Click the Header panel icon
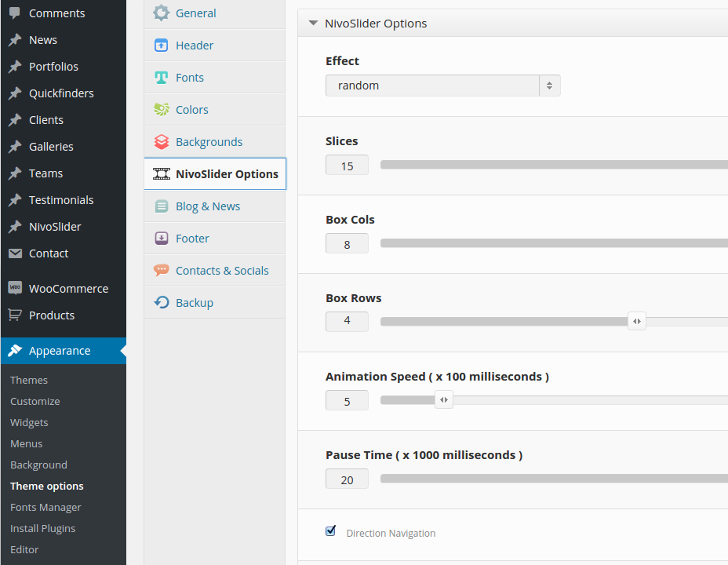Screen dimensions: 728x565 pos(162,46)
